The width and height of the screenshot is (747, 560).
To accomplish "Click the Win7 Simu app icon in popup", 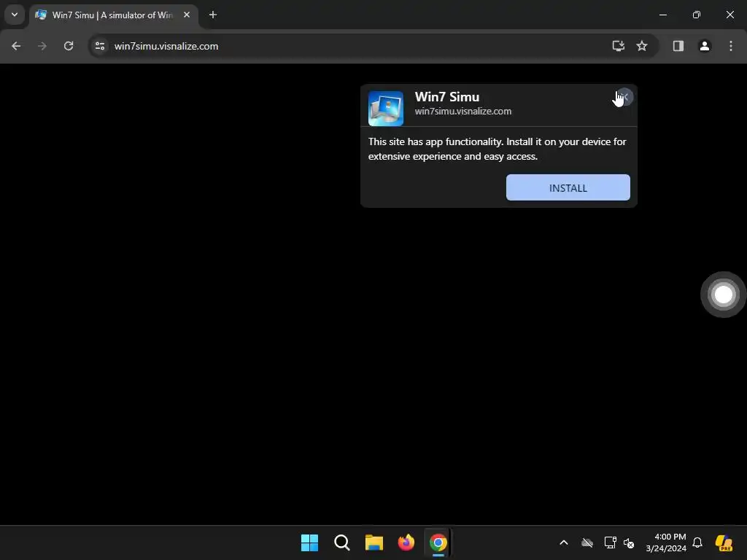I will tap(385, 109).
